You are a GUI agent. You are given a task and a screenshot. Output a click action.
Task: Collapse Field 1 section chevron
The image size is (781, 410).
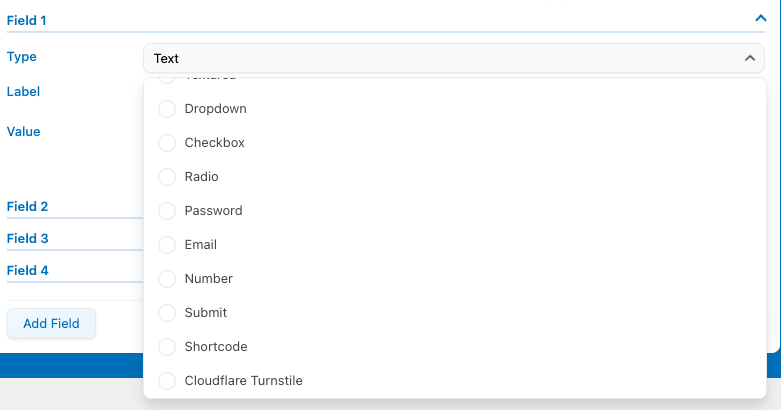759,17
